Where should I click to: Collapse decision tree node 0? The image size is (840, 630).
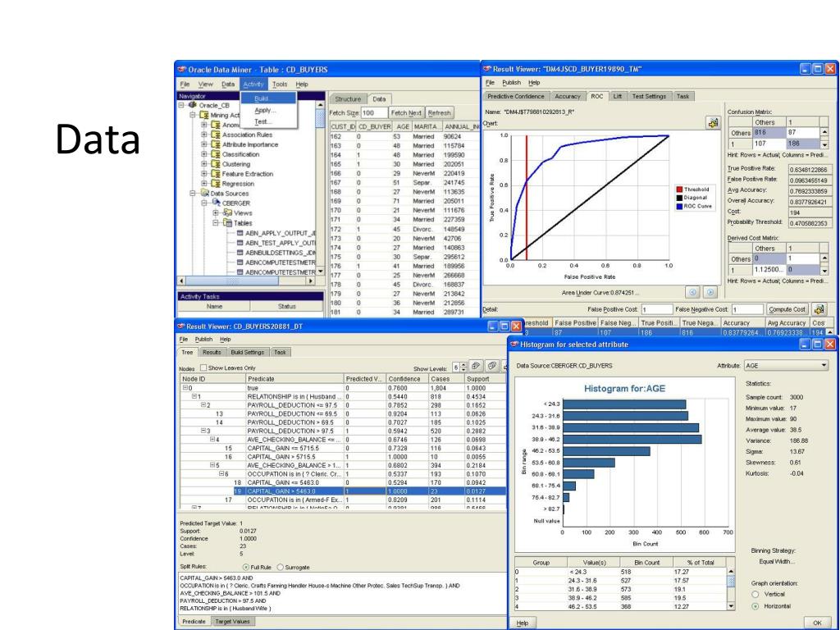click(x=185, y=388)
